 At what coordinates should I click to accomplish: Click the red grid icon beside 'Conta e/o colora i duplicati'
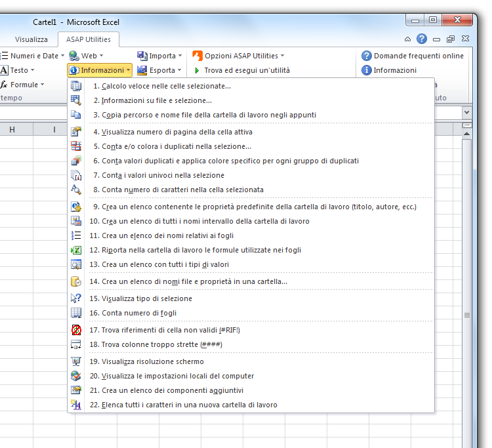(x=76, y=146)
